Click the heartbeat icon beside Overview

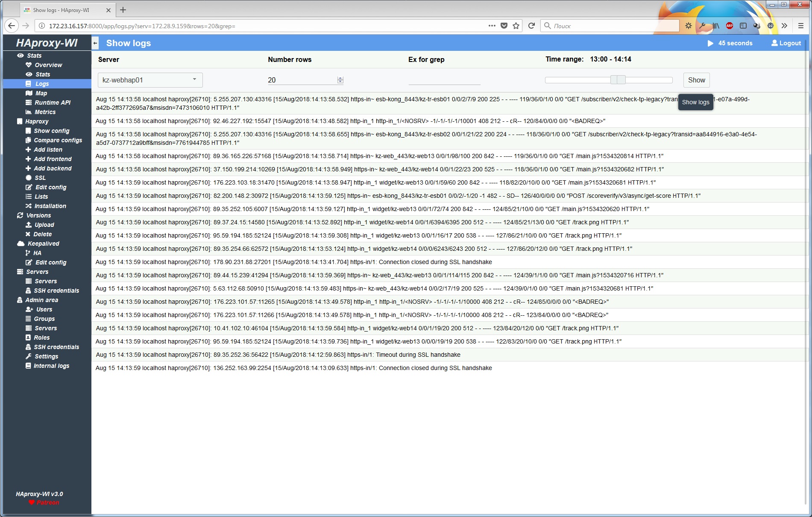tap(29, 65)
